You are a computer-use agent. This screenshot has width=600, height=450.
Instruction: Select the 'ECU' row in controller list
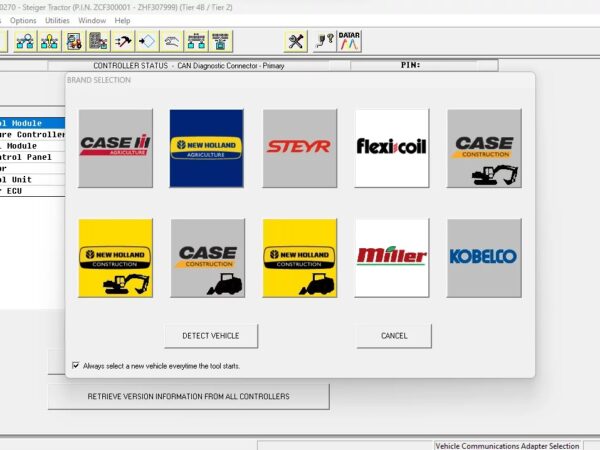(33, 191)
